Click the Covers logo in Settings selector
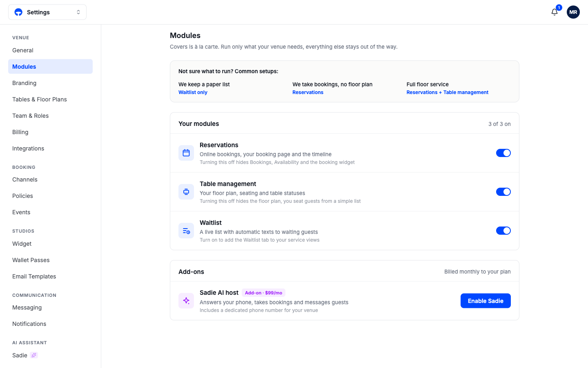Screen dimensions: 588x368 [18, 12]
